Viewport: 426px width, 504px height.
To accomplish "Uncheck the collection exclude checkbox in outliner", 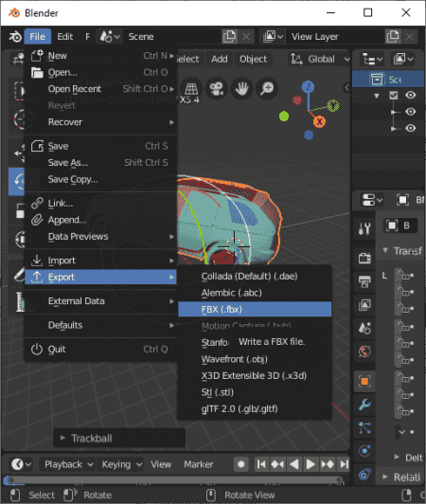I will tap(394, 95).
